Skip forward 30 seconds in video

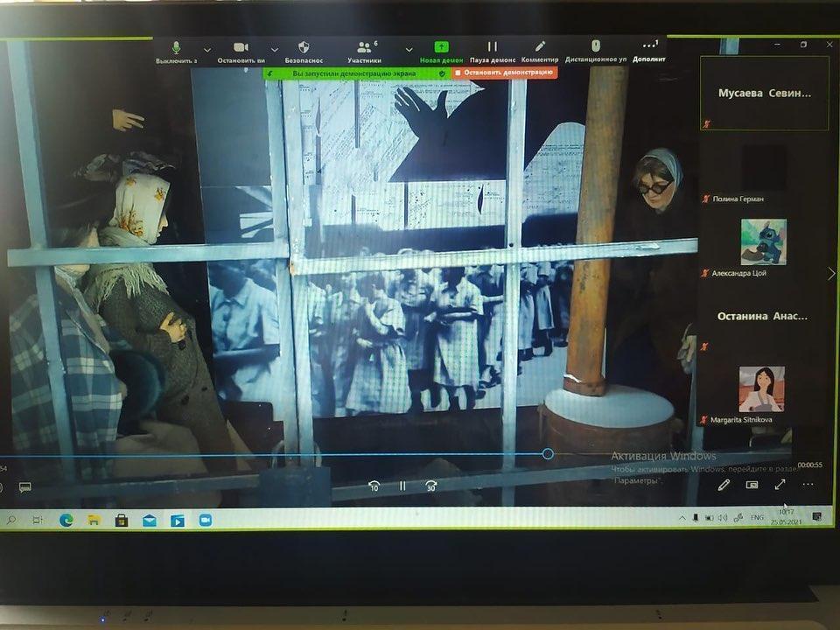point(431,486)
